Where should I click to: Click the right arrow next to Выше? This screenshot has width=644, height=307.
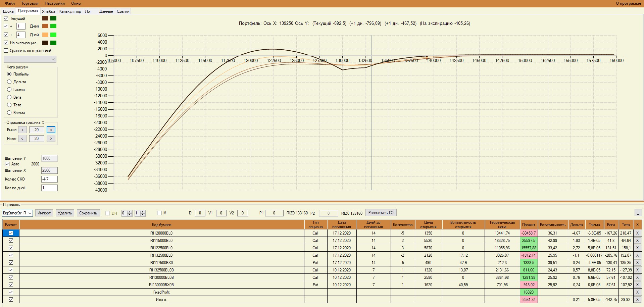pos(51,130)
